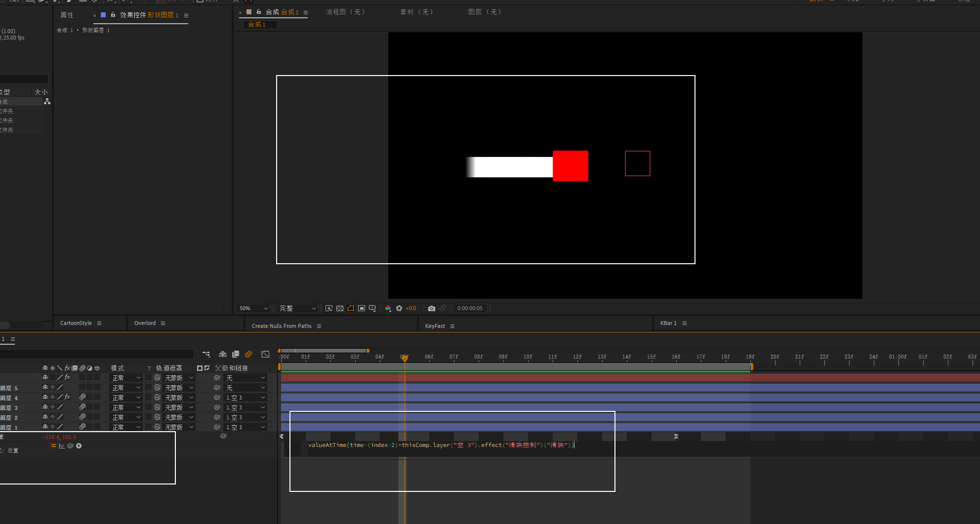
Task: Open the parent dropdown 1.空 3 for 图层 4
Action: coord(245,398)
